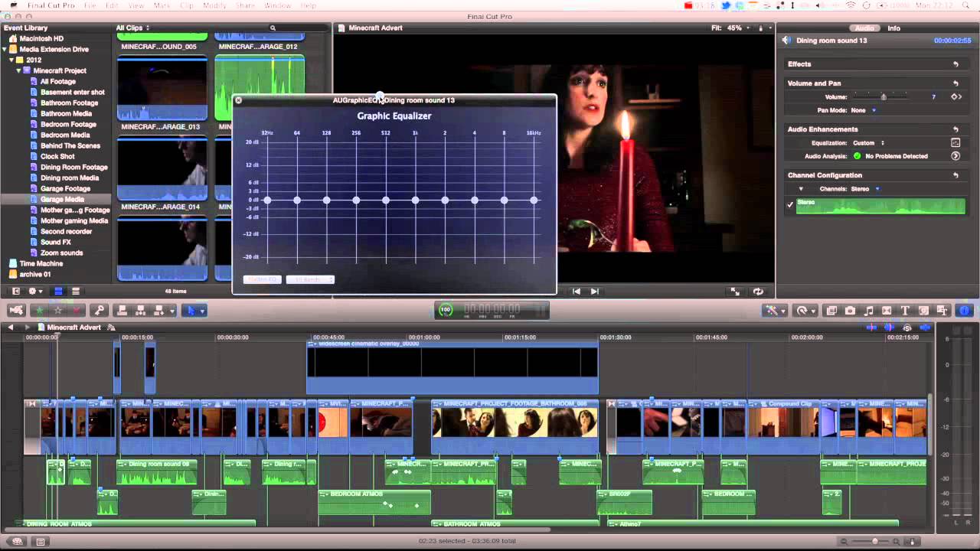Switch browser to filmstrip view
Viewport: 980px width, 551px height.
pos(58,292)
